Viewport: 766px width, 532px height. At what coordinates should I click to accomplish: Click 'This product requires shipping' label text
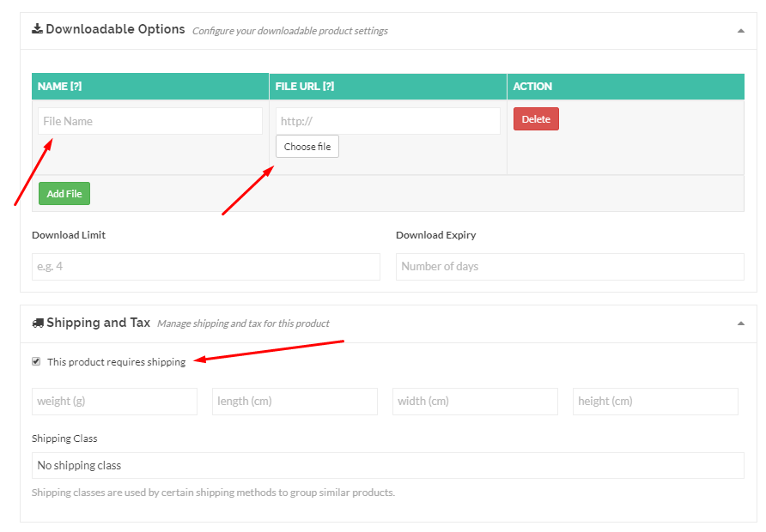tap(116, 361)
